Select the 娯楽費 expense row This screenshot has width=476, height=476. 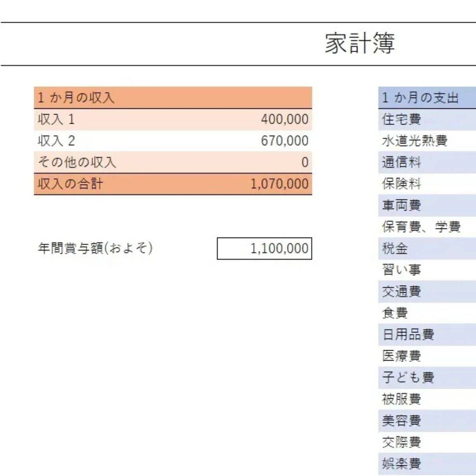pos(427,464)
